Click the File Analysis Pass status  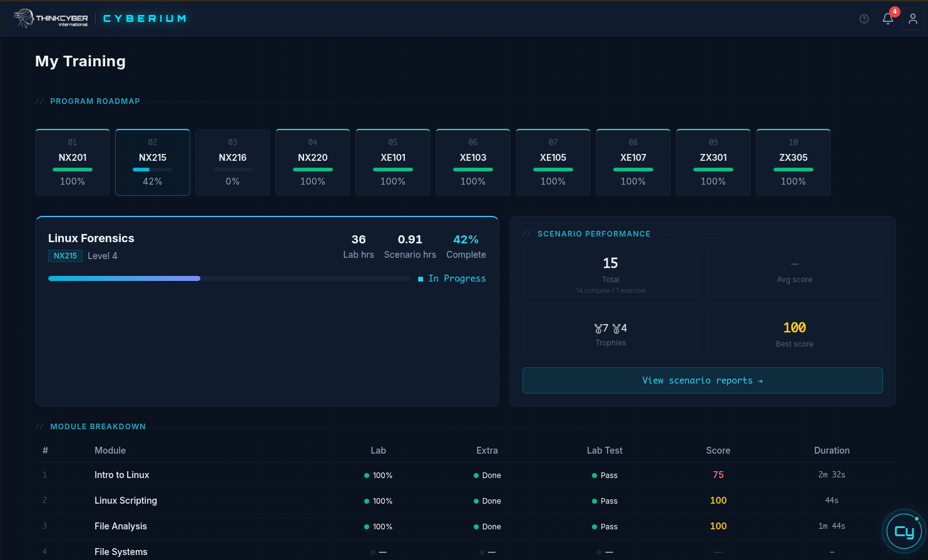(604, 527)
